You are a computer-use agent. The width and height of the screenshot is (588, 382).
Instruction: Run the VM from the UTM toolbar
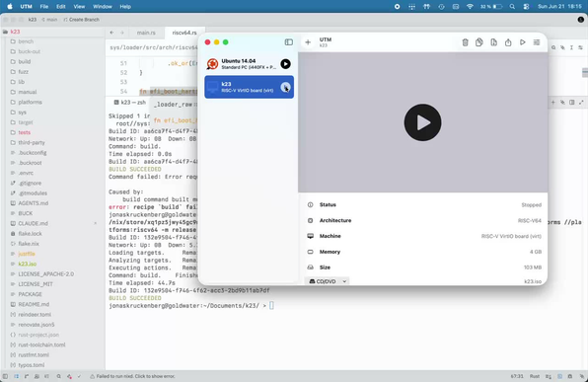522,42
